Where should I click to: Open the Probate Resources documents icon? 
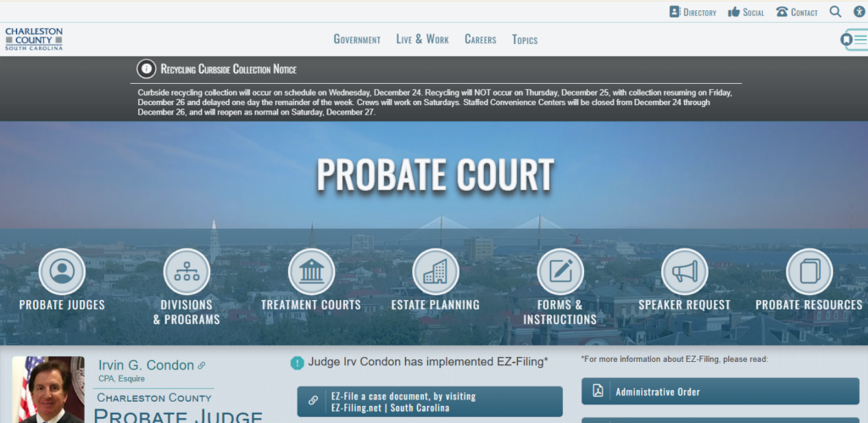coord(810,271)
